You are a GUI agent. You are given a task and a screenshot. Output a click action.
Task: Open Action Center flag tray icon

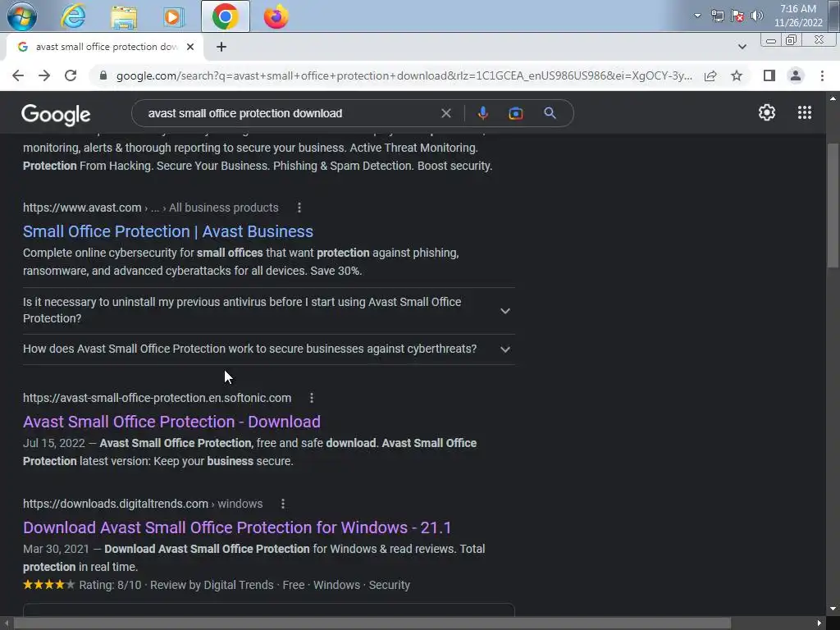pos(737,16)
